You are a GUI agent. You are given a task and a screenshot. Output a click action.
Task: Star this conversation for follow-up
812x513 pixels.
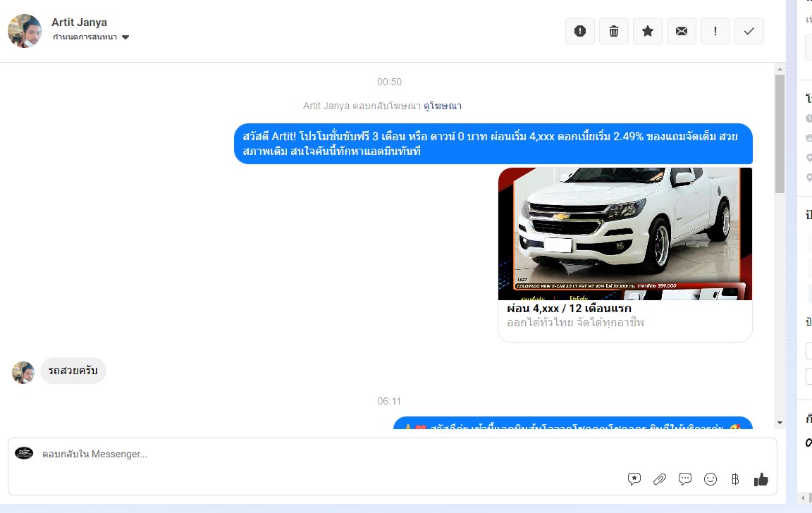648,31
